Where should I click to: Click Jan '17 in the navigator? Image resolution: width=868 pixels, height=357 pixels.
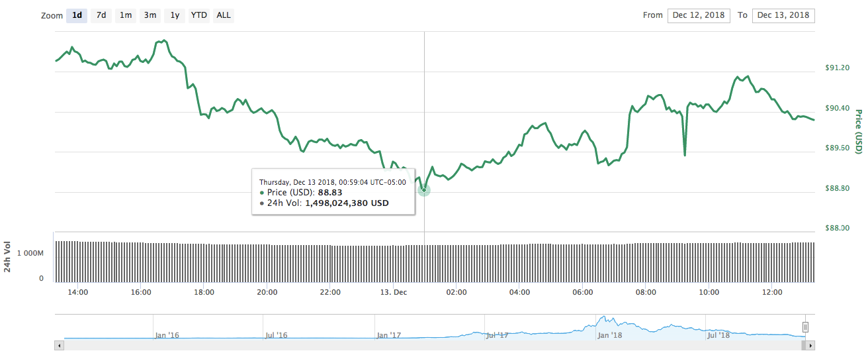(x=388, y=335)
